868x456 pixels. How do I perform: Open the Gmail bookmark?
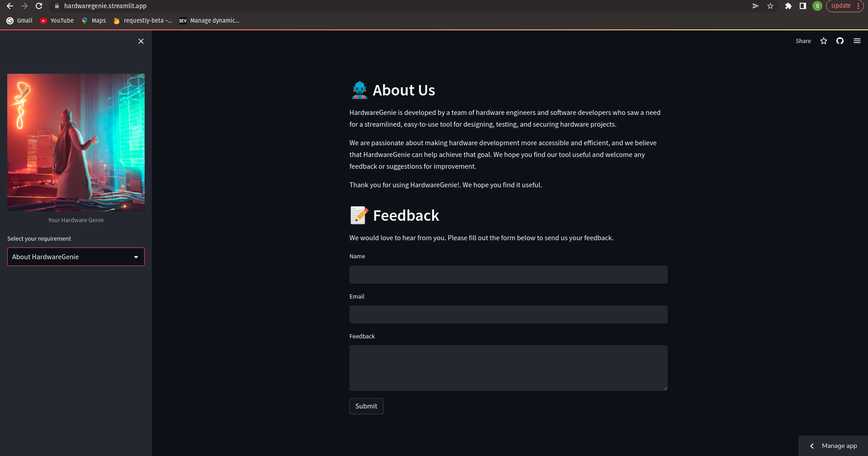click(19, 20)
